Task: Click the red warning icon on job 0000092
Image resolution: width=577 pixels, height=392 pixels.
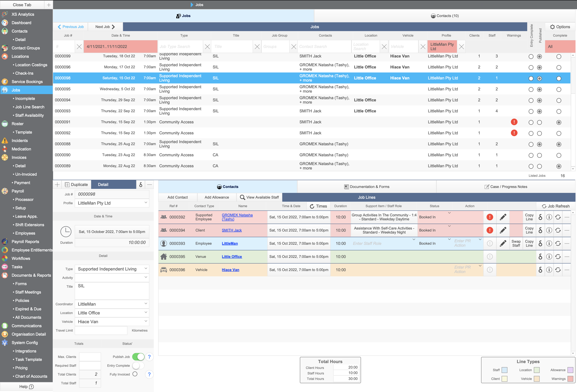Action: pyautogui.click(x=514, y=133)
